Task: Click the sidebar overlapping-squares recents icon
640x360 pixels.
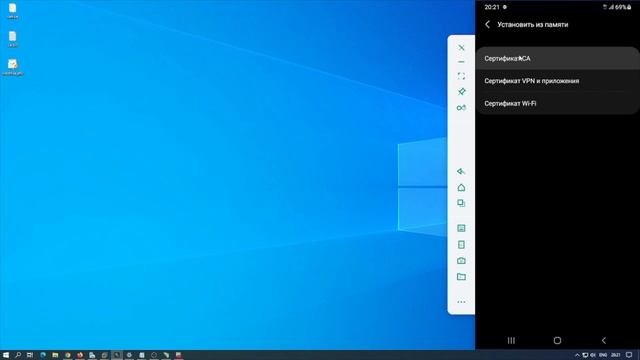Action: click(461, 203)
